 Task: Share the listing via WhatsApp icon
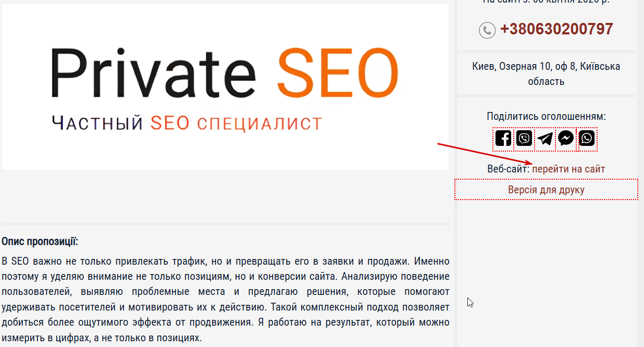click(x=587, y=139)
